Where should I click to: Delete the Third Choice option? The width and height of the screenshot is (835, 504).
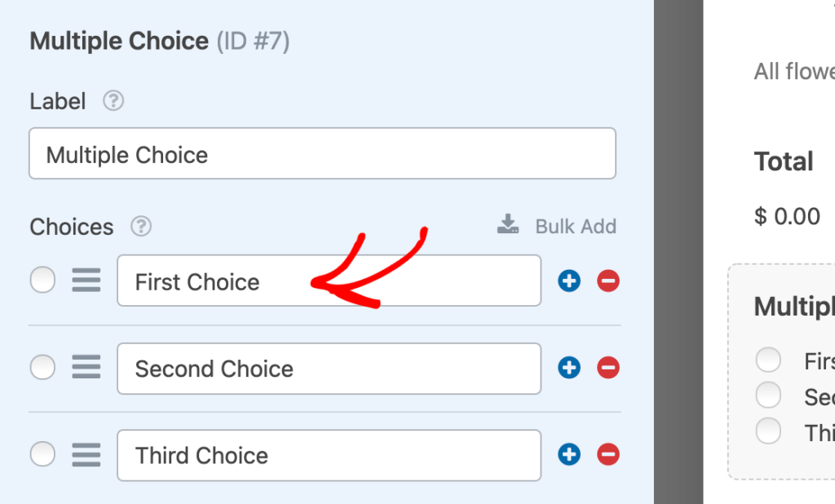[607, 454]
